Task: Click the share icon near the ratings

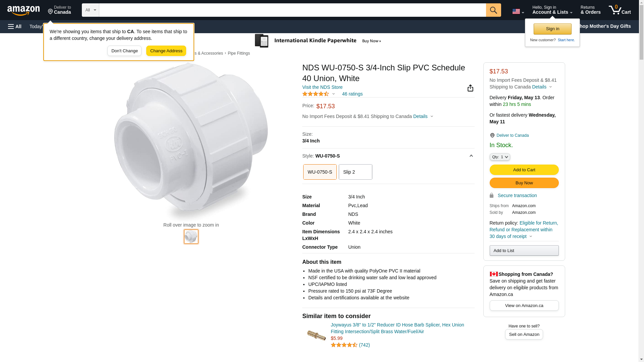Action: (470, 88)
